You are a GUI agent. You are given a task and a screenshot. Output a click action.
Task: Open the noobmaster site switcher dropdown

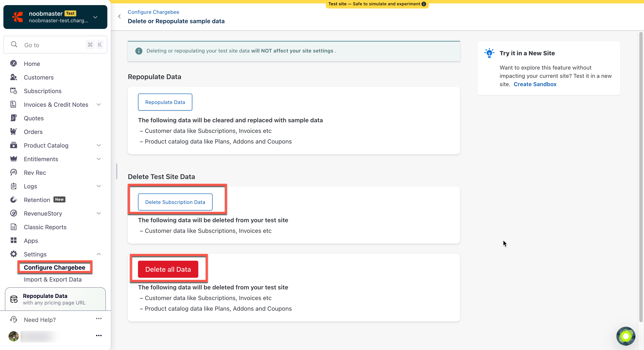click(x=95, y=17)
